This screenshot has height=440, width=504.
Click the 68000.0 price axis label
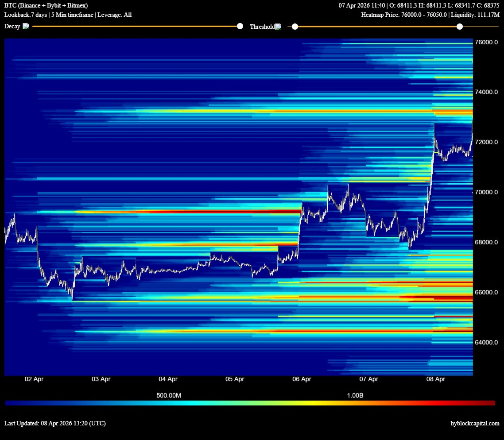pos(486,242)
